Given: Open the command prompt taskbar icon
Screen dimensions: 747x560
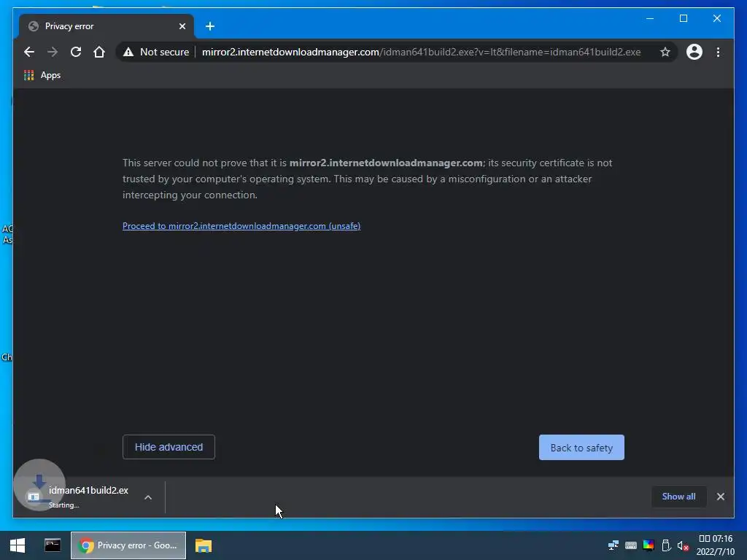Looking at the screenshot, I should tap(53, 545).
